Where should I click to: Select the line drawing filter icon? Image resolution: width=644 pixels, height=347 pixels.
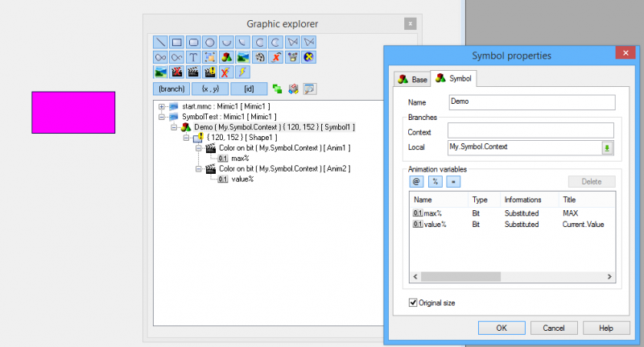click(160, 43)
